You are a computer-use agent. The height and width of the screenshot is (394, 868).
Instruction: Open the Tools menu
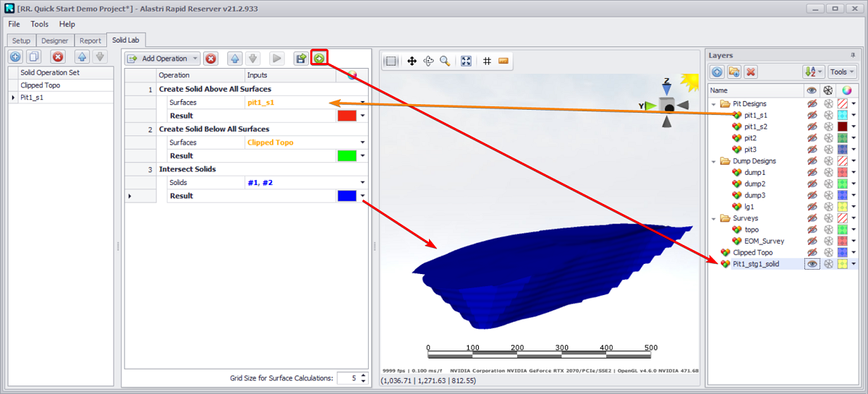point(40,24)
